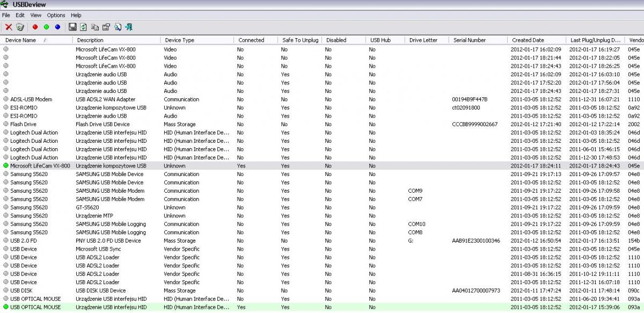
Task: Refresh the device list using the toolbar icon
Action: click(x=83, y=27)
